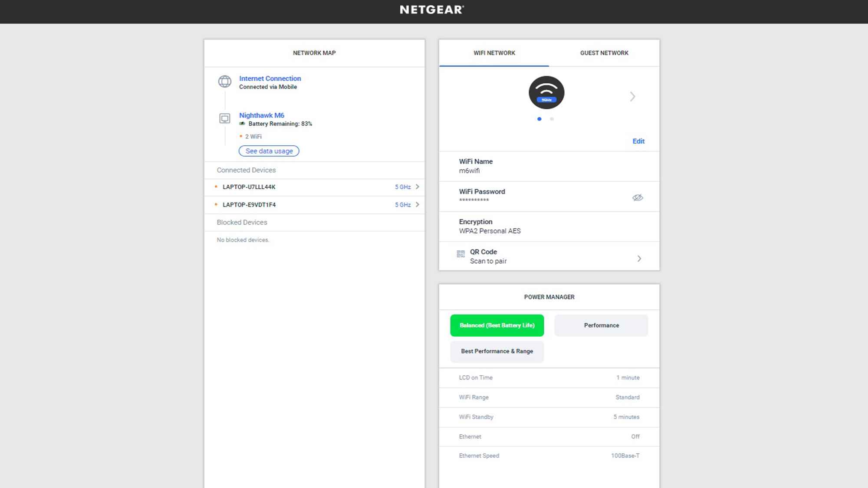
Task: Click the LAPTOP-E9VDT1F4 device name
Action: 249,205
